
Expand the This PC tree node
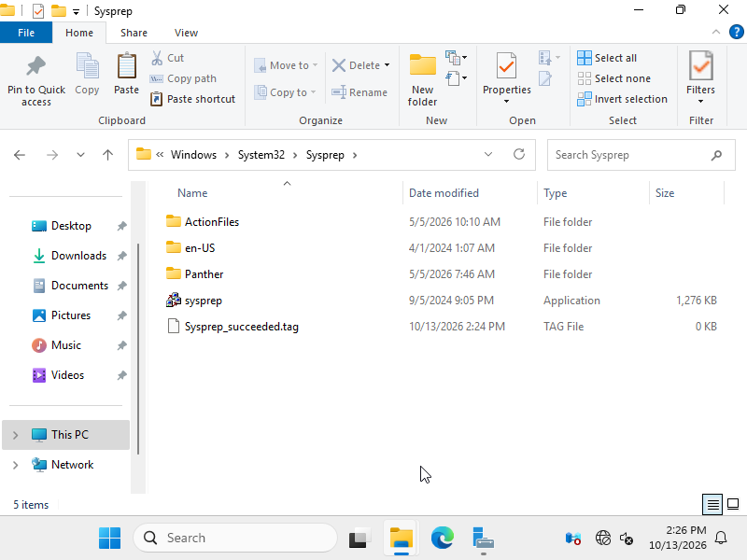coord(15,435)
